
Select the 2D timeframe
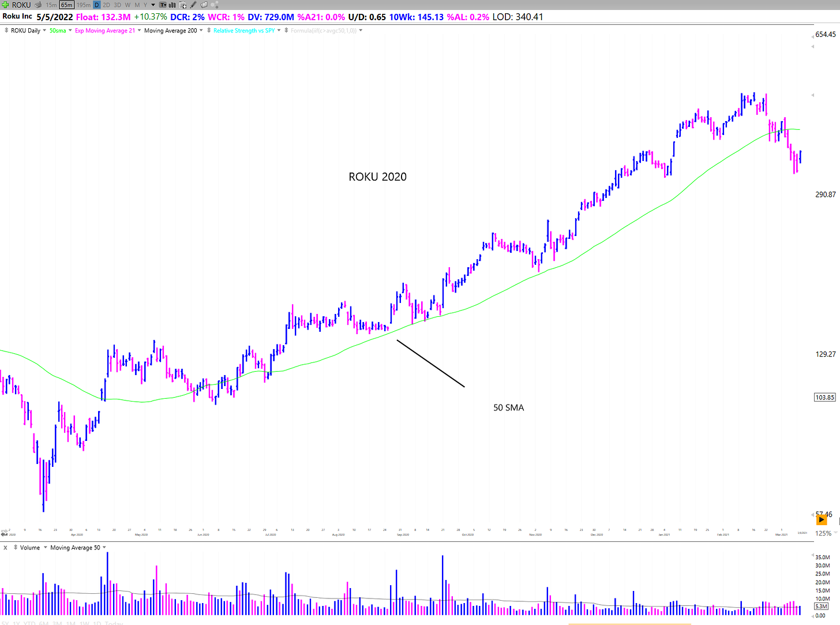107,5
